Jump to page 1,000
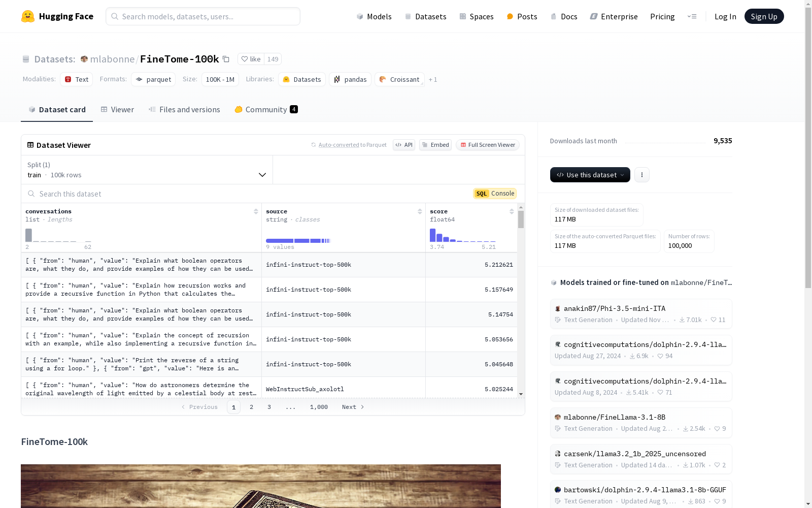Screen dimensions: 812x508 (x=319, y=407)
